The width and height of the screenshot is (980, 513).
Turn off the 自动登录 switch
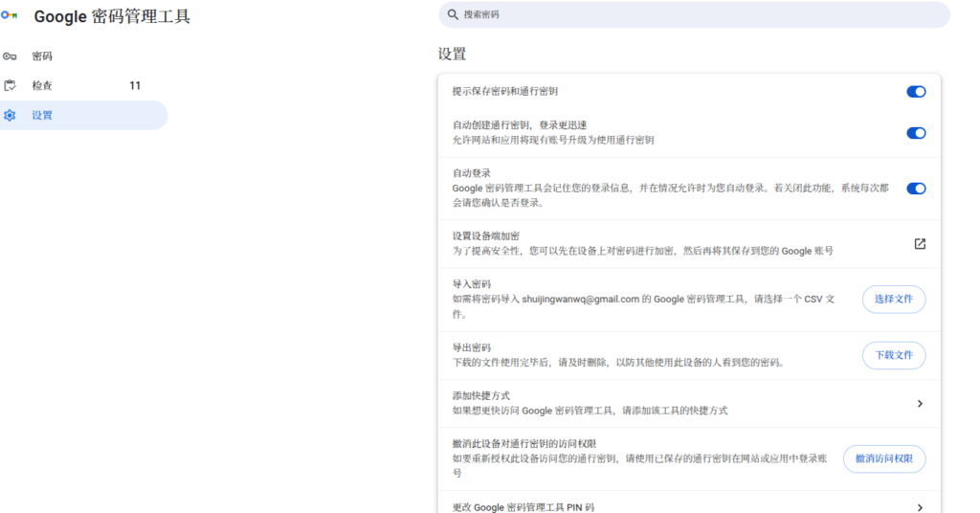pos(916,189)
